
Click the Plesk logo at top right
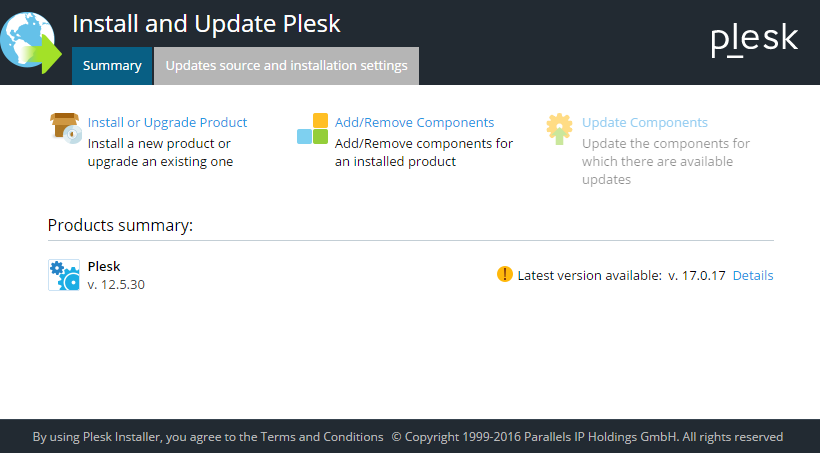[754, 39]
